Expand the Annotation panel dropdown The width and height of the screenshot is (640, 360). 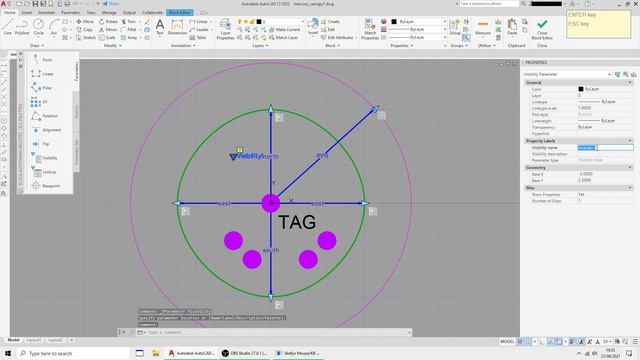coord(183,46)
